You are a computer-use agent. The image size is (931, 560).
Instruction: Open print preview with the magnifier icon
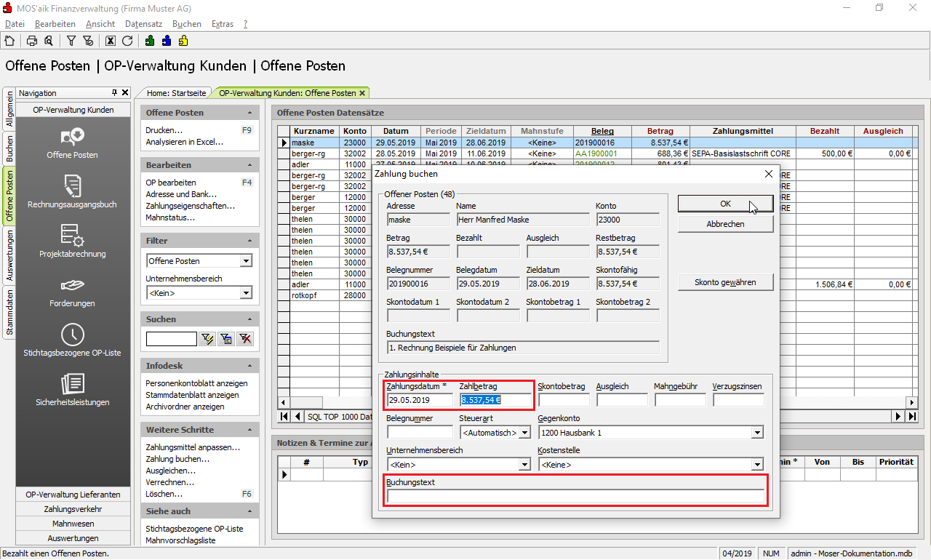pos(48,41)
